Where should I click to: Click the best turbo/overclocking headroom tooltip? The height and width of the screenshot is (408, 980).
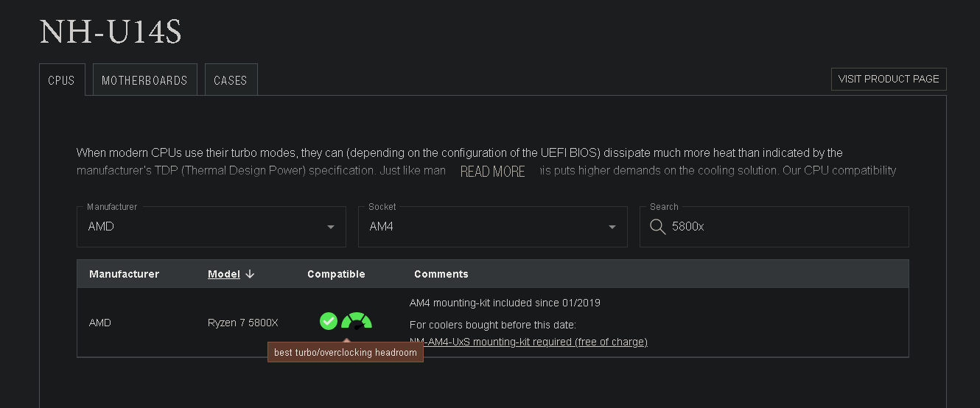[x=345, y=353]
